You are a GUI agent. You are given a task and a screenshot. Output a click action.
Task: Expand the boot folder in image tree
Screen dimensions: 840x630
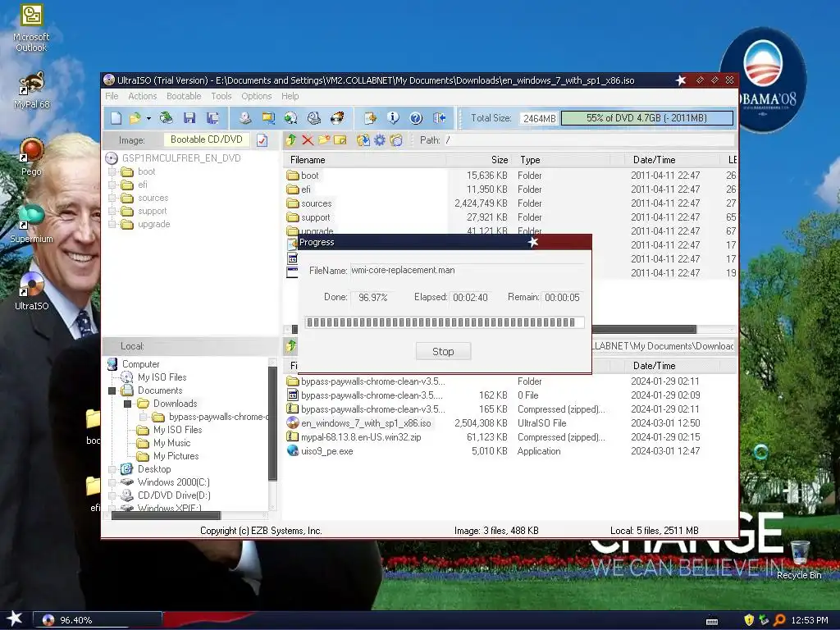point(112,171)
